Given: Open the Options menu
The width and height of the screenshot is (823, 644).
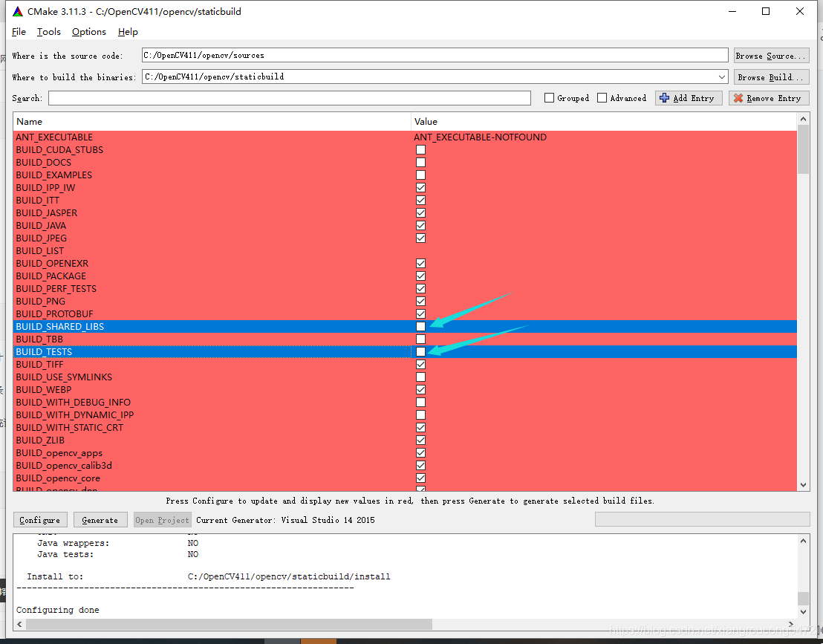Looking at the screenshot, I should 88,32.
